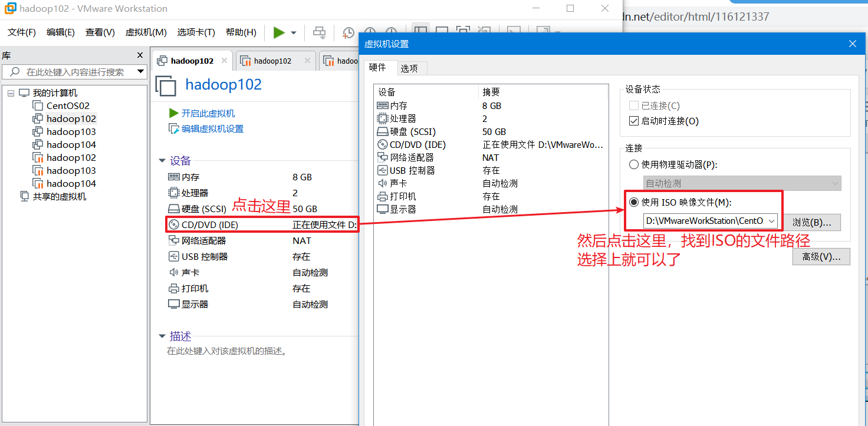Click the send Ctrl+Alt+Del toolbar icon

pyautogui.click(x=319, y=32)
